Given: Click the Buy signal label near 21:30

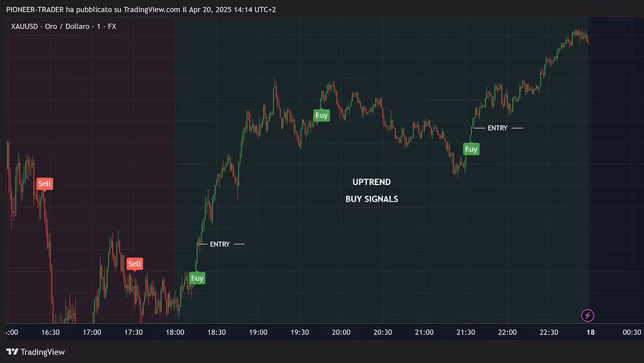Looking at the screenshot, I should click(x=471, y=149).
